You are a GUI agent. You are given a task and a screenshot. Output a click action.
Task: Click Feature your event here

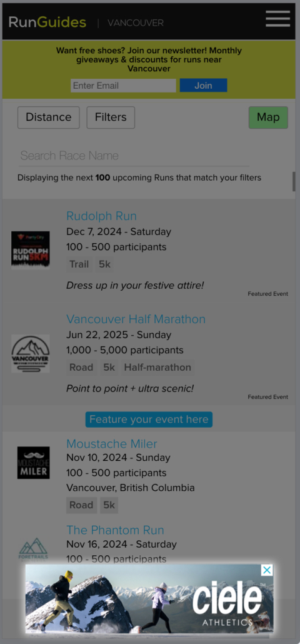coord(149,420)
